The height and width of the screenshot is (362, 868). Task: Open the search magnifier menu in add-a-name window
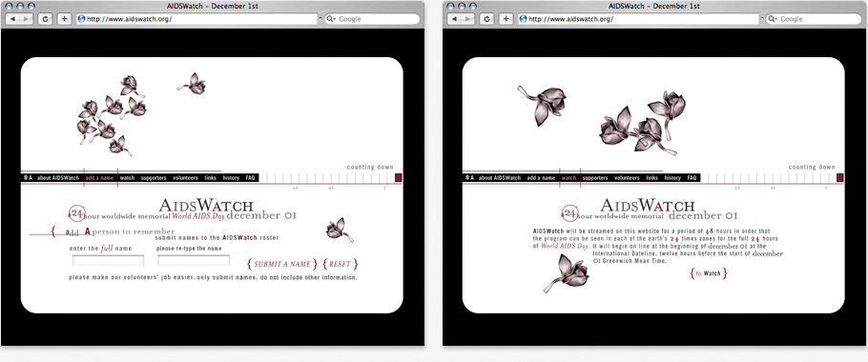tap(332, 19)
